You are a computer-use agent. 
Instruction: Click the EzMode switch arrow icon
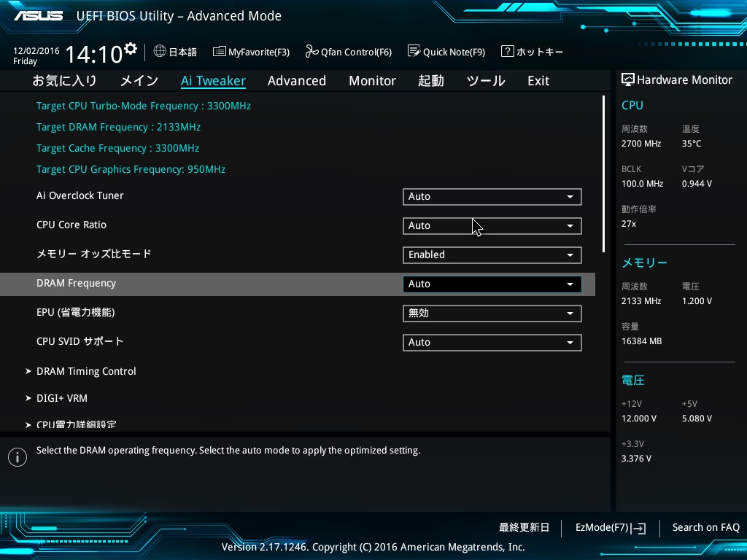pos(638,528)
